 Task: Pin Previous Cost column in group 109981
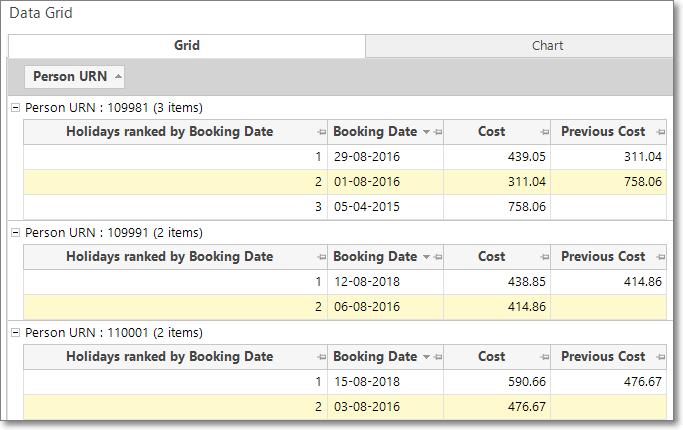pos(660,132)
